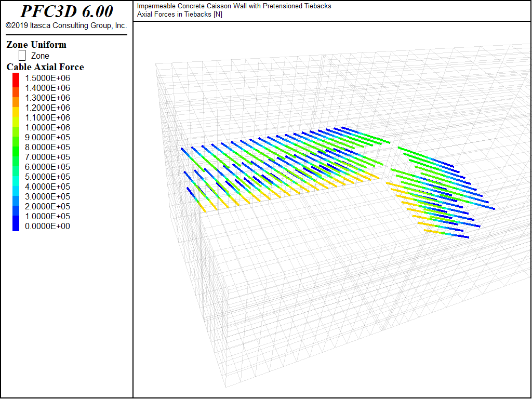Click the 3.0000E+05 legend value
Image resolution: width=532 pixels, height=399 pixels.
tap(47, 196)
